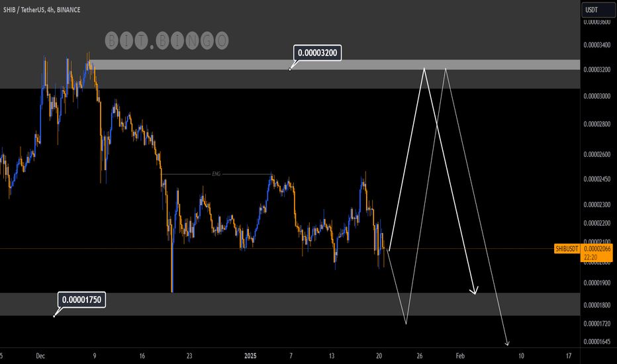Click date 20 on the time axis
This screenshot has width=617, height=364.
(x=379, y=356)
